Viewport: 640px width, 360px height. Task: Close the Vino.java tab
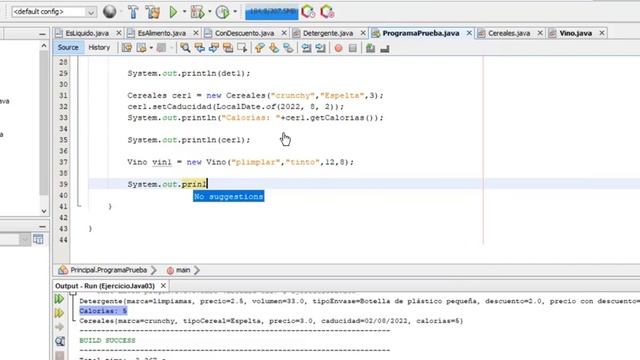(x=602, y=33)
